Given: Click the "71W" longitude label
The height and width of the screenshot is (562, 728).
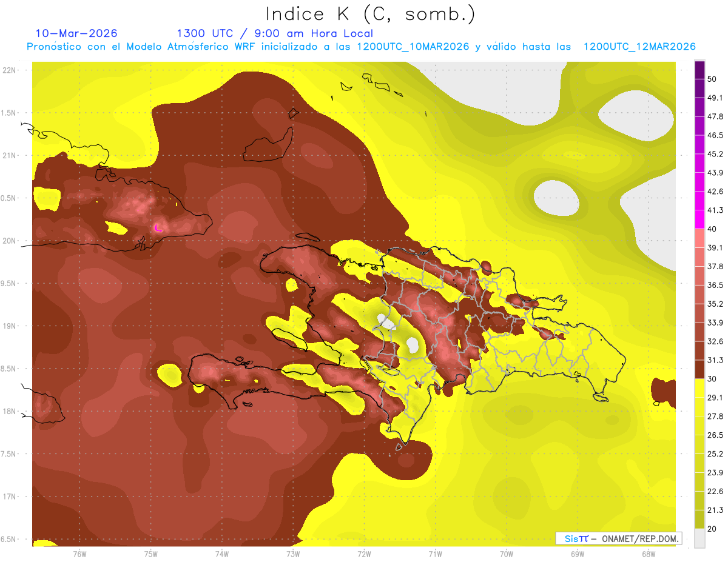Looking at the screenshot, I should (435, 554).
